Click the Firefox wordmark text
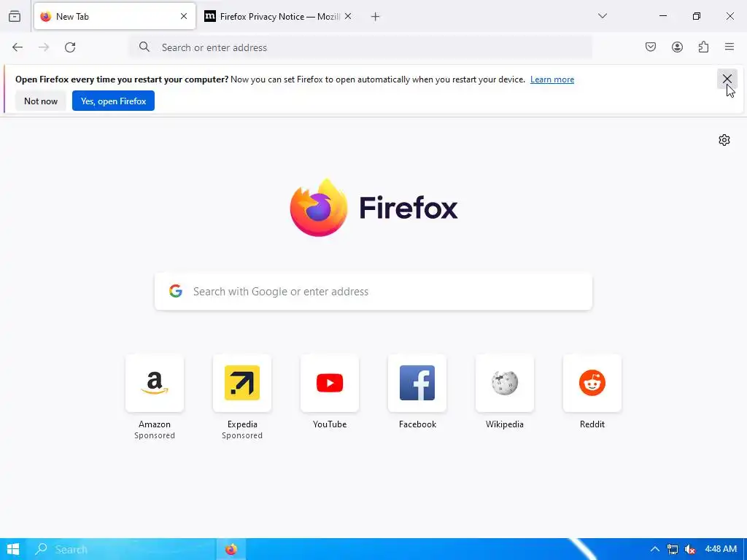This screenshot has height=560, width=747. [x=409, y=208]
